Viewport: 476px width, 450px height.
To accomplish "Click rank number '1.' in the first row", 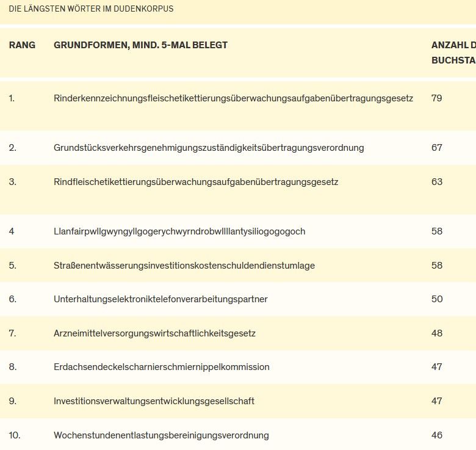I will click(12, 98).
